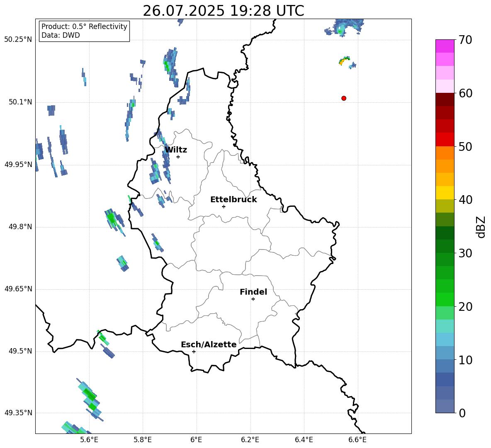The image size is (491, 448).
Task: Click the title text 26.07.2025 19:28 UTC
Action: pos(224,11)
